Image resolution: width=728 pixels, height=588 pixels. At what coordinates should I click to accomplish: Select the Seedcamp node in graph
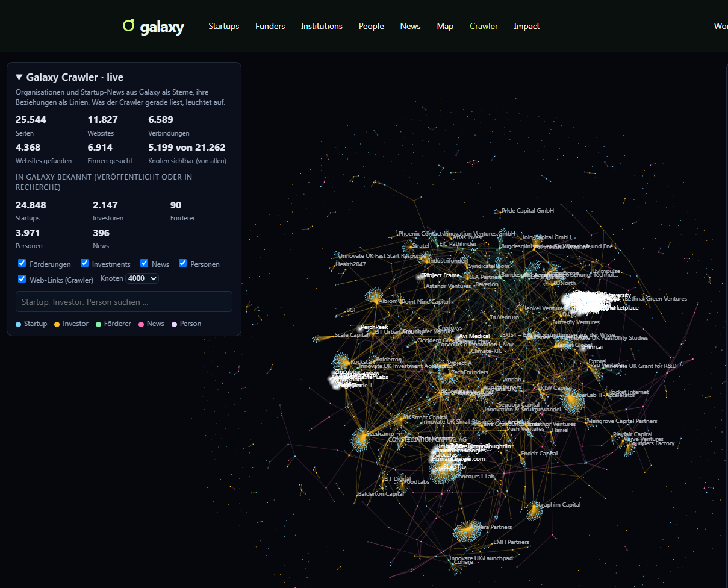379,434
